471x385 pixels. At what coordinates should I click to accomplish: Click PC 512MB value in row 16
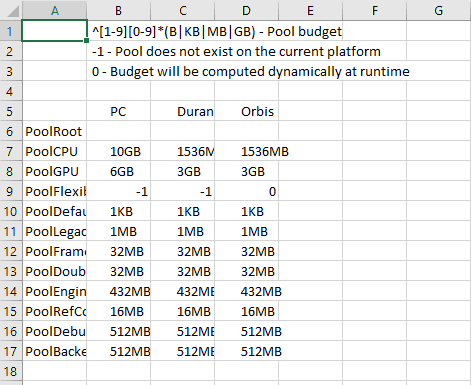(118, 331)
